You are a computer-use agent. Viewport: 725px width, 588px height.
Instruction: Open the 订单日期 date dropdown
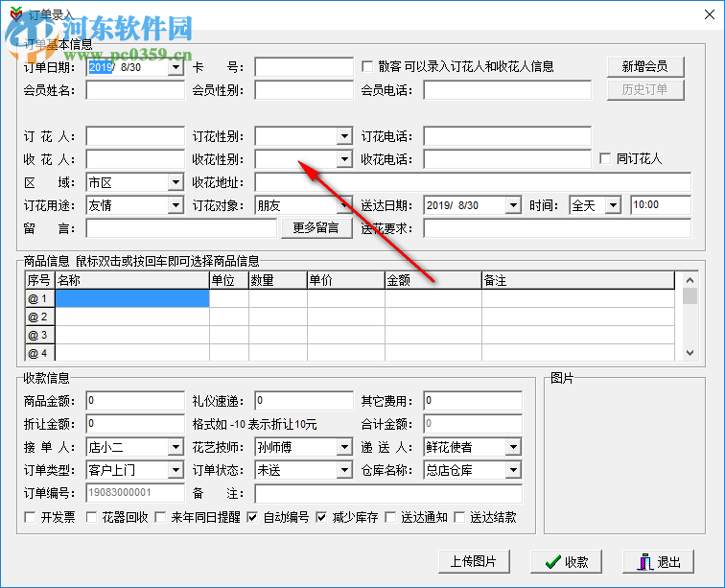pos(175,67)
